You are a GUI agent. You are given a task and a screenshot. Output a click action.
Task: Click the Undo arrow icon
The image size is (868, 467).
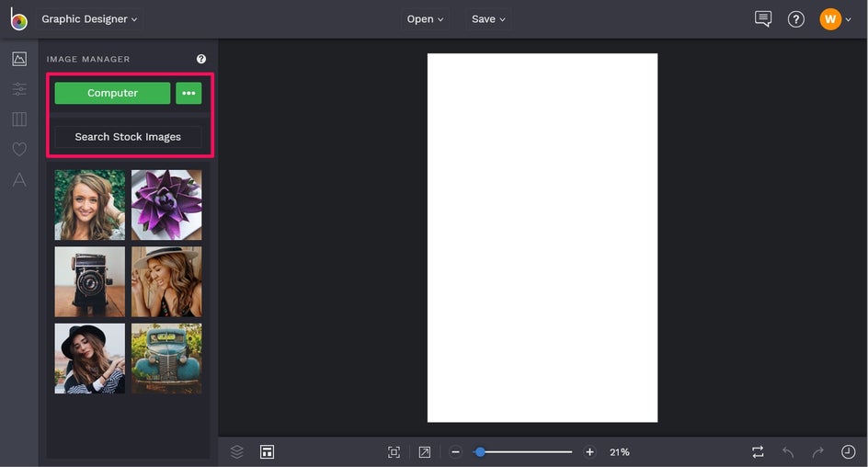click(788, 452)
